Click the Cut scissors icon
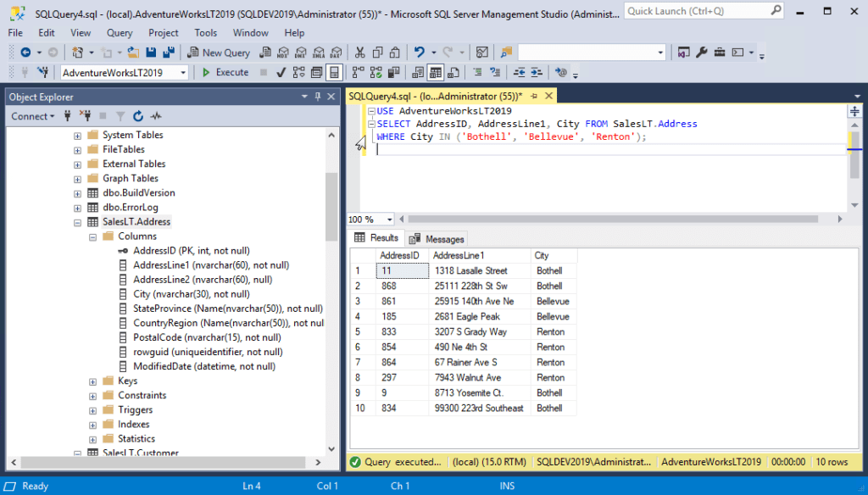Image resolution: width=868 pixels, height=495 pixels. click(359, 53)
